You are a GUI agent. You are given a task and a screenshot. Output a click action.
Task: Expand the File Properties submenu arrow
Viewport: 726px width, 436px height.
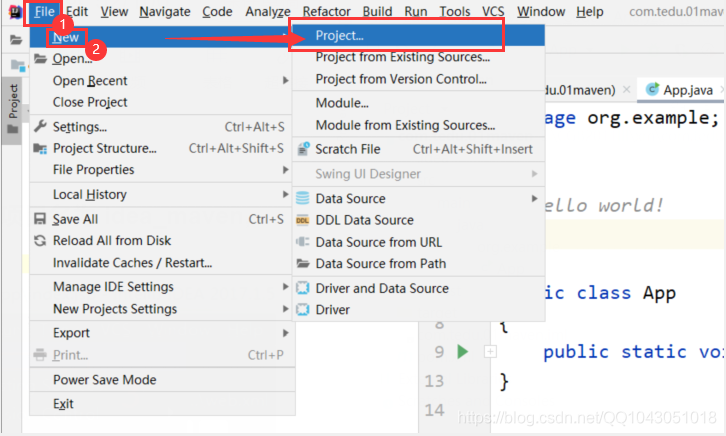[x=286, y=170]
